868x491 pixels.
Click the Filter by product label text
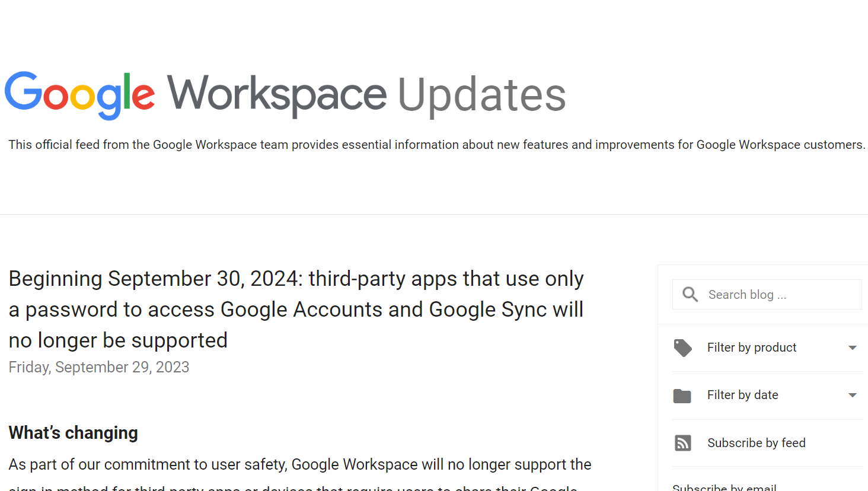click(752, 347)
